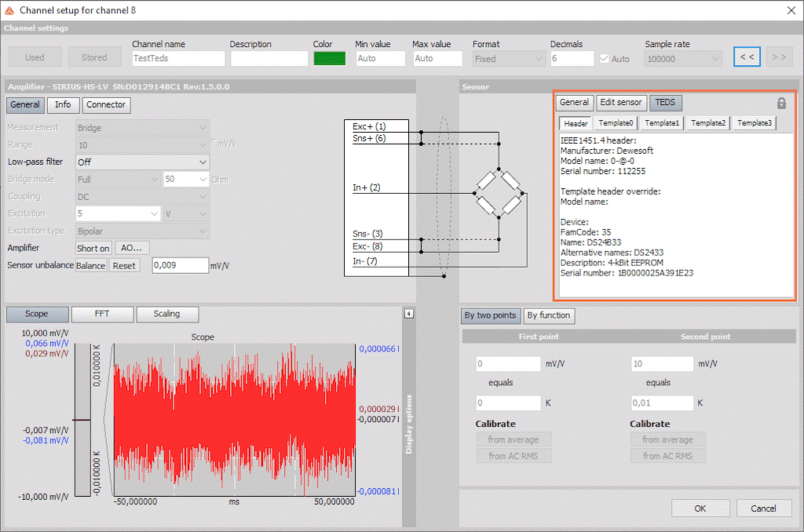Viewport: 804px width, 532px height.
Task: Confirm channel setup with OK
Action: coord(700,508)
